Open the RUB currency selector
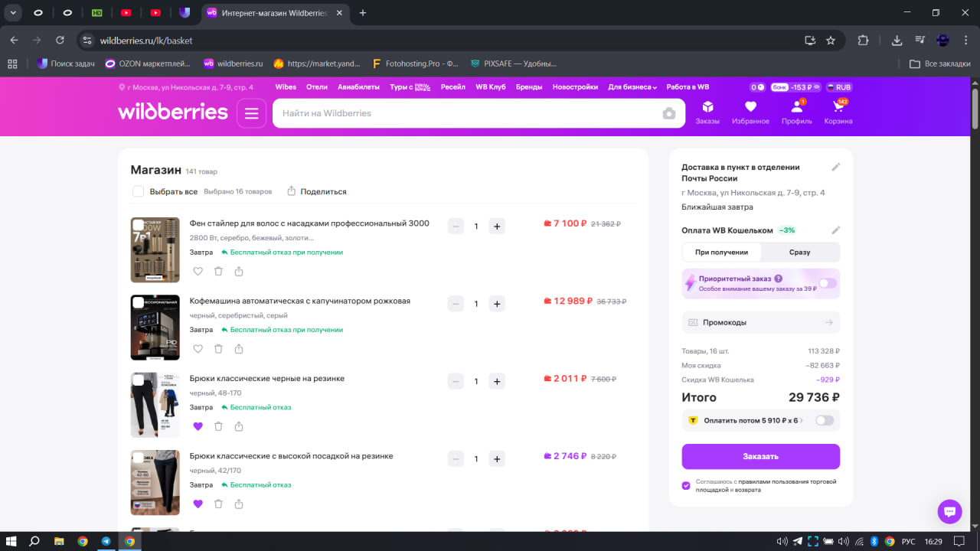The width and height of the screenshot is (980, 551). click(x=839, y=87)
